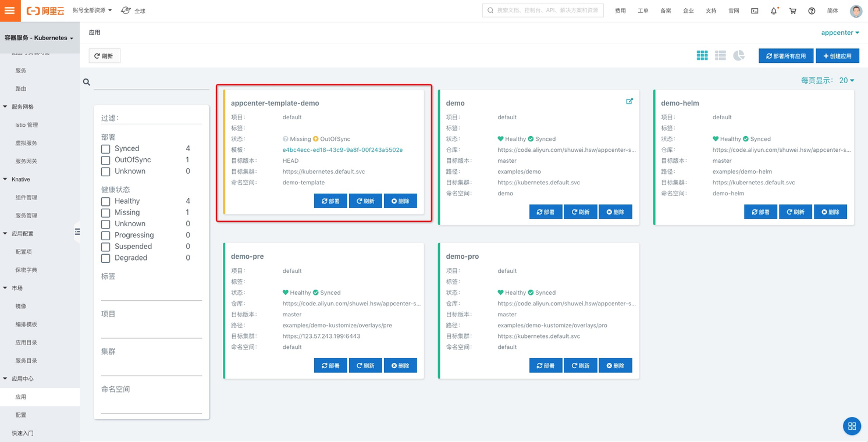The height and width of the screenshot is (442, 868).
Task: Open the hamburger main menu
Action: pos(10,10)
